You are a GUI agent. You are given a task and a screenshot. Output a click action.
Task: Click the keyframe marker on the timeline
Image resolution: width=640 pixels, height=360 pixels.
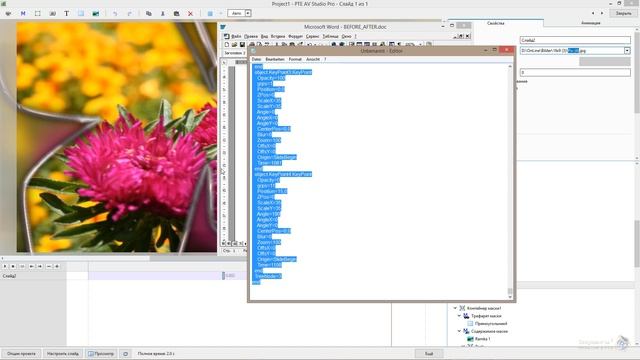(x=223, y=276)
